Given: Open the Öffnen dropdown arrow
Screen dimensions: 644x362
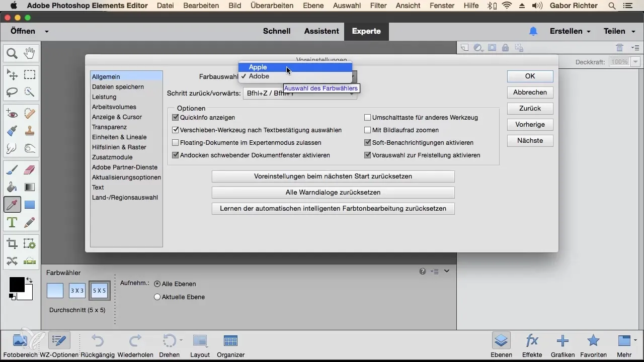Looking at the screenshot, I should coord(47,32).
